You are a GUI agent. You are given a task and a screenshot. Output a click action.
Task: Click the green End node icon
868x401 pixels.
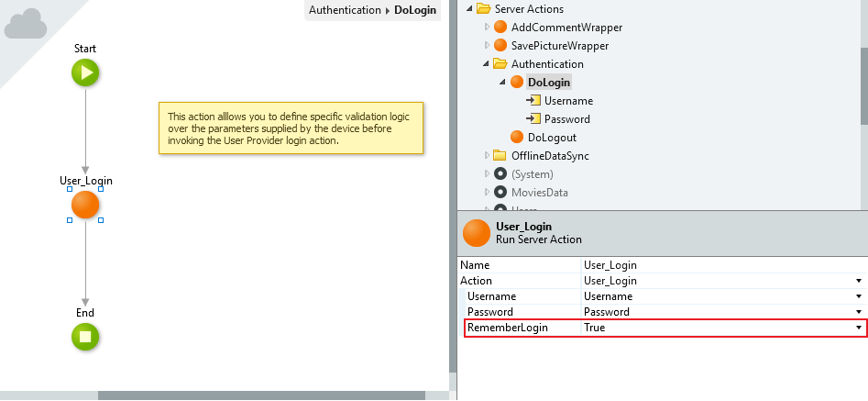(x=85, y=337)
